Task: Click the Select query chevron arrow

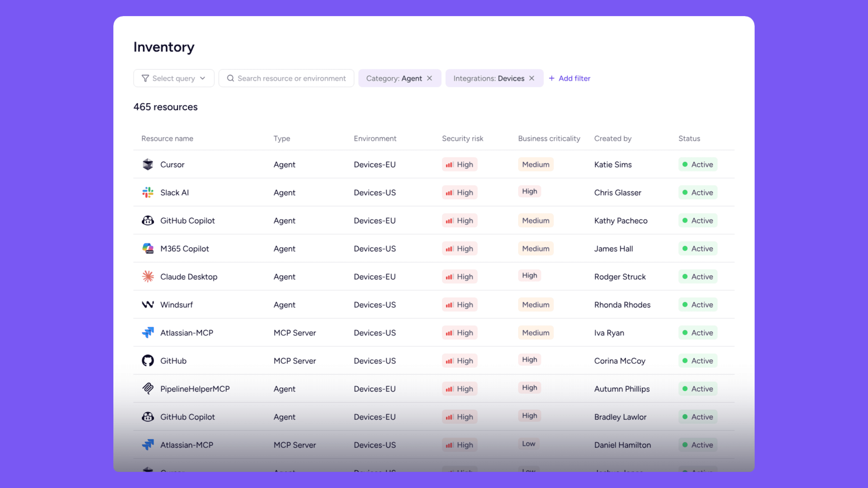Action: point(203,78)
